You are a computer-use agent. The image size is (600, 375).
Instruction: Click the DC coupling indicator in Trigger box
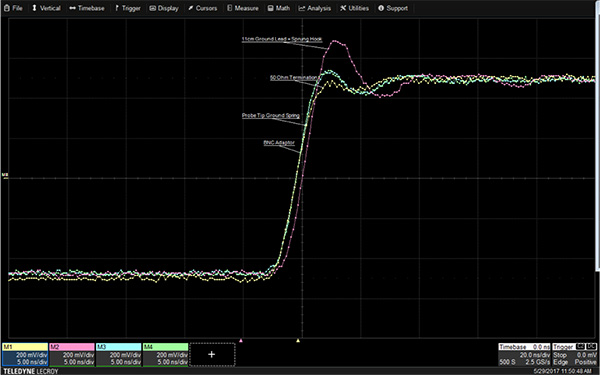pyautogui.click(x=591, y=347)
